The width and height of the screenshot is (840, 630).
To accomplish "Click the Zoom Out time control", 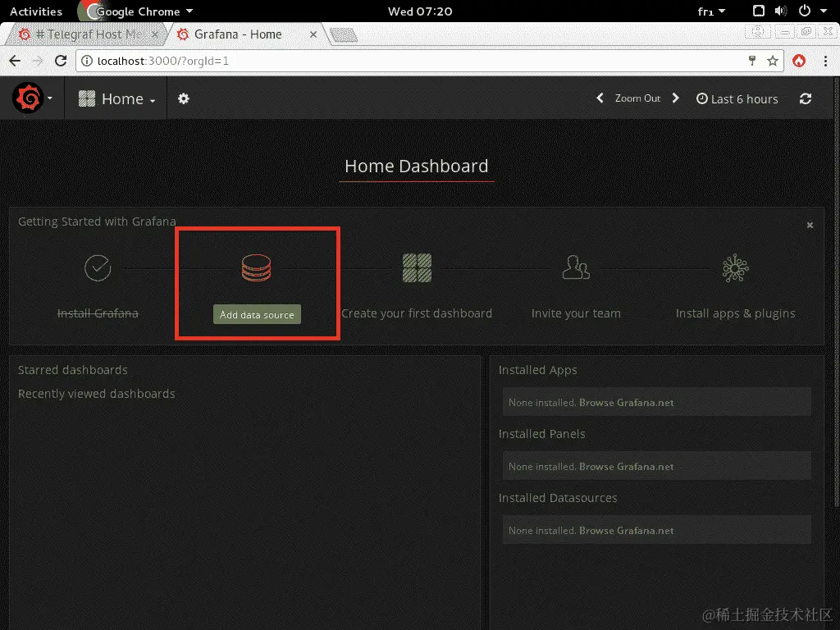I will pos(637,98).
